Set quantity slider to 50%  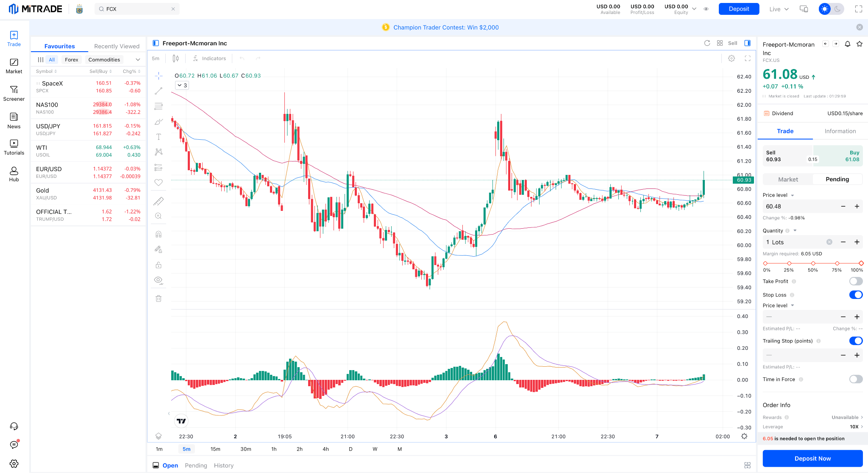point(813,263)
